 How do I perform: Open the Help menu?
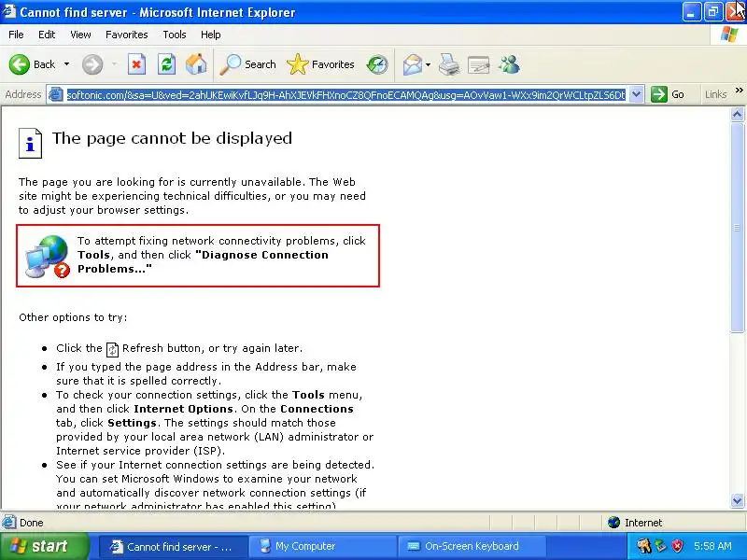click(211, 35)
